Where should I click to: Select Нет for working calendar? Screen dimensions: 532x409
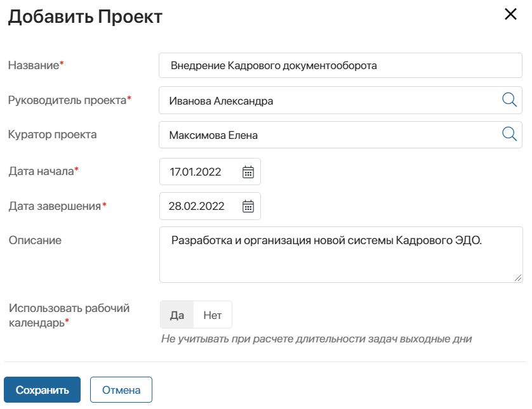click(213, 315)
